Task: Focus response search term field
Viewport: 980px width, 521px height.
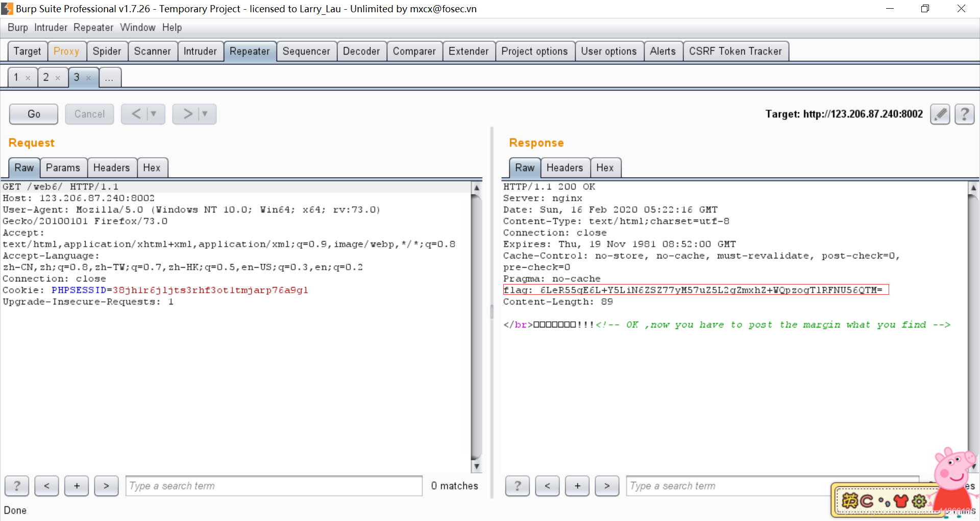Action: point(773,486)
